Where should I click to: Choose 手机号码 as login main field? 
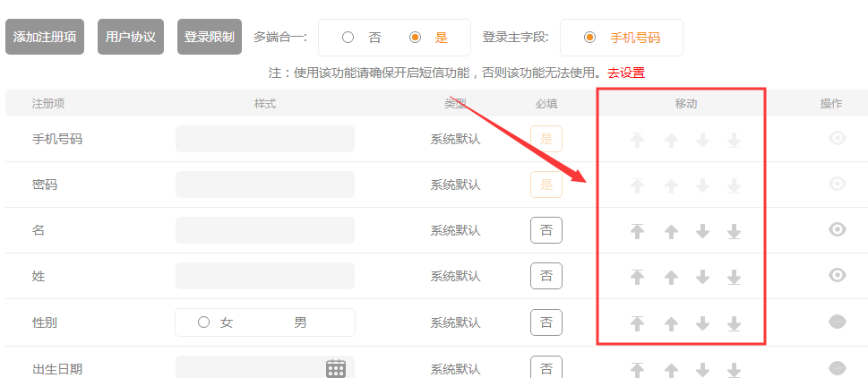point(589,38)
